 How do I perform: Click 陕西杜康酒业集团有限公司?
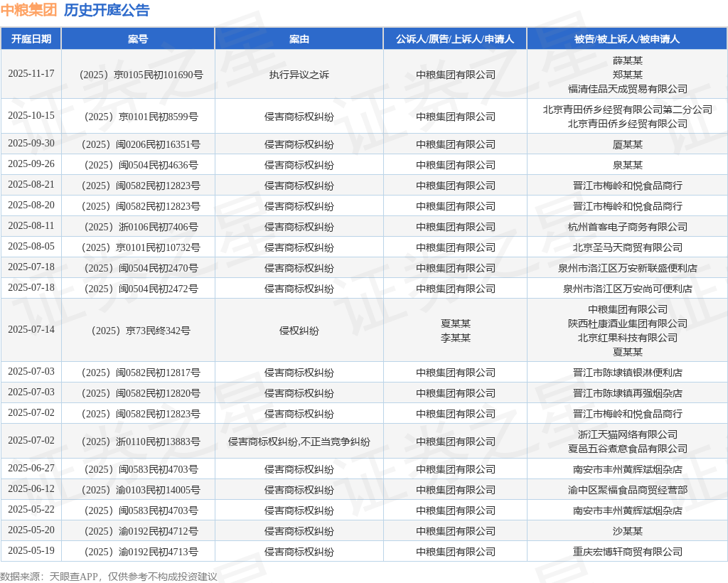[x=627, y=323]
